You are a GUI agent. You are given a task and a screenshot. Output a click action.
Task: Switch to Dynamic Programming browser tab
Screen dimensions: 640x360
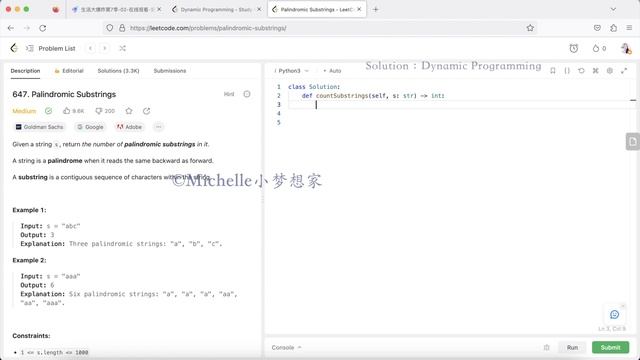click(216, 9)
